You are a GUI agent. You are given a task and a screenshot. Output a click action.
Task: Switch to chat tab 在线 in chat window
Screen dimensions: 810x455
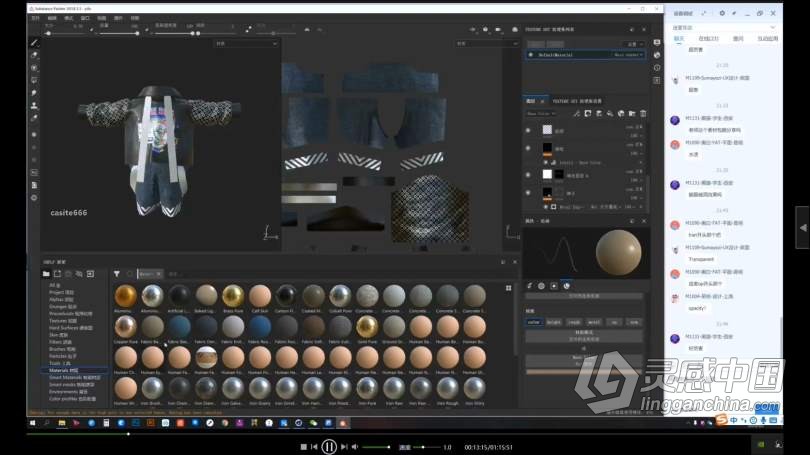[x=708, y=39]
